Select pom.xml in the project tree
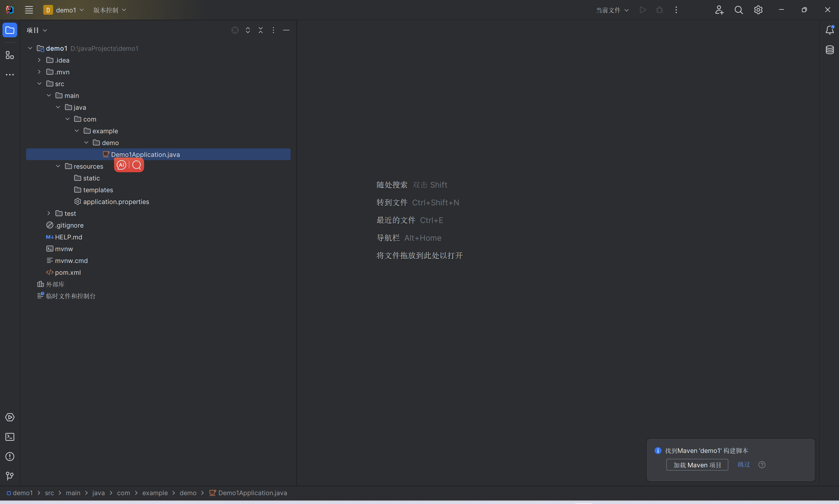Image resolution: width=839 pixels, height=504 pixels. click(x=68, y=272)
